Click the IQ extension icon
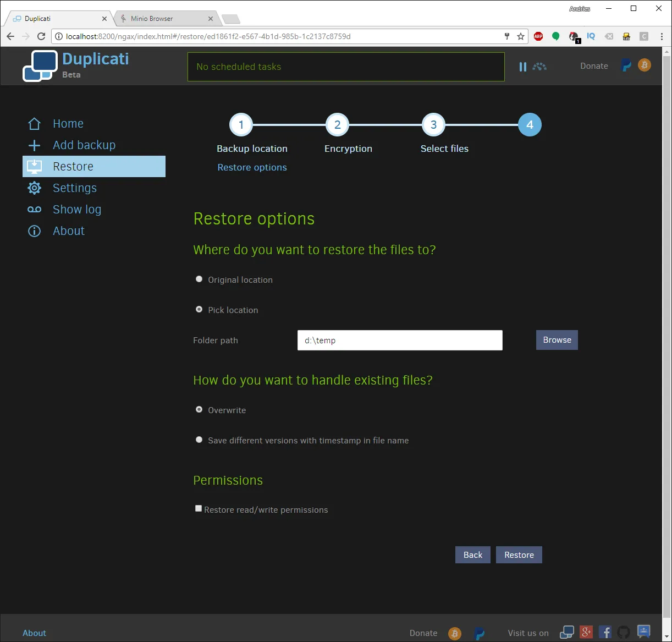672x642 pixels. point(591,36)
